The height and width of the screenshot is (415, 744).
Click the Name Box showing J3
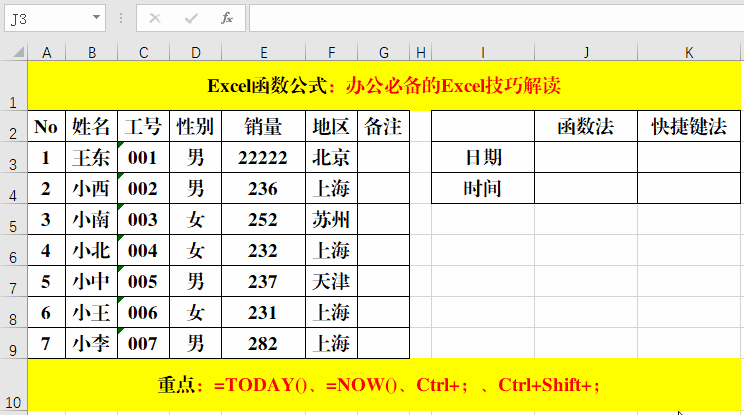(x=55, y=18)
